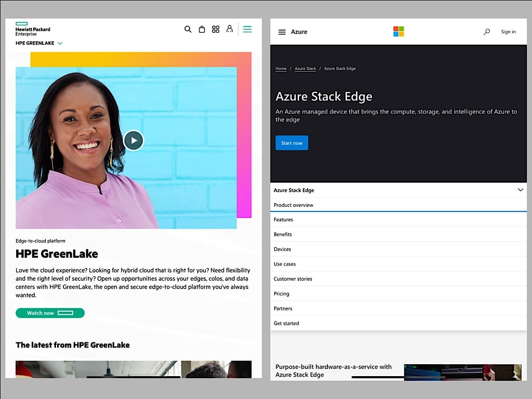Viewport: 532px width, 399px height.
Task: Open the HPE shopping bag icon
Action: click(x=202, y=29)
